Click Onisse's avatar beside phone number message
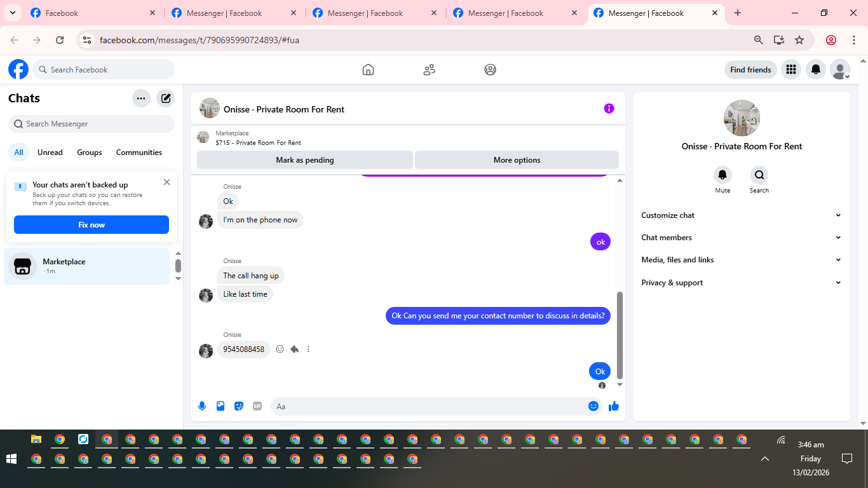Screen dimensions: 868x488 (206, 351)
